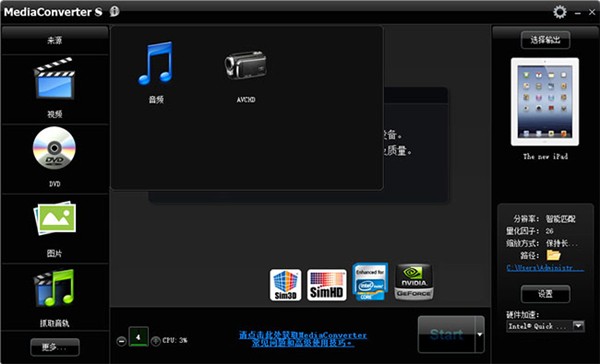The width and height of the screenshot is (600, 364).
Task: Click the 分辨率 智能匹配 value
Action: (x=561, y=219)
